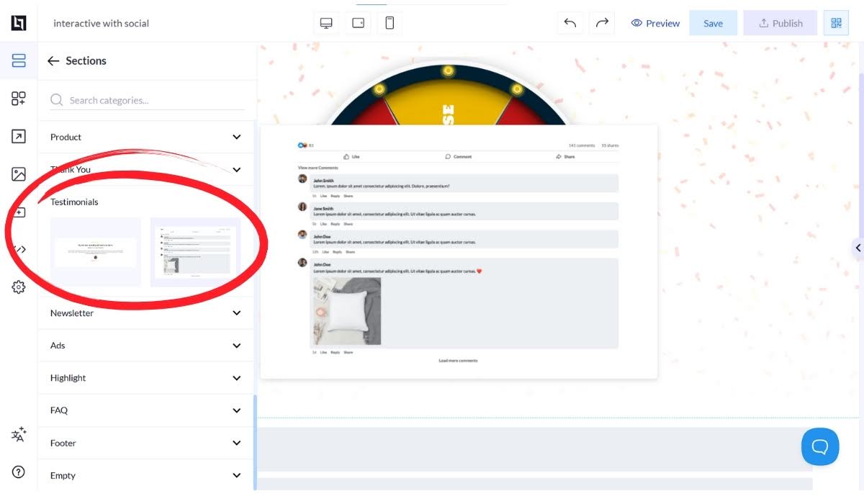Open the images sidebar icon
Image resolution: width=864 pixels, height=504 pixels.
(19, 174)
